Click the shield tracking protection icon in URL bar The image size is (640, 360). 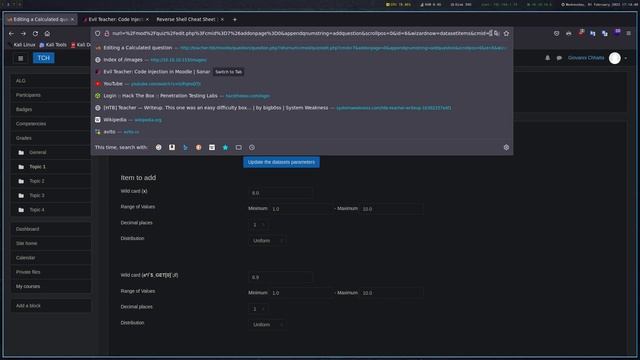click(98, 33)
